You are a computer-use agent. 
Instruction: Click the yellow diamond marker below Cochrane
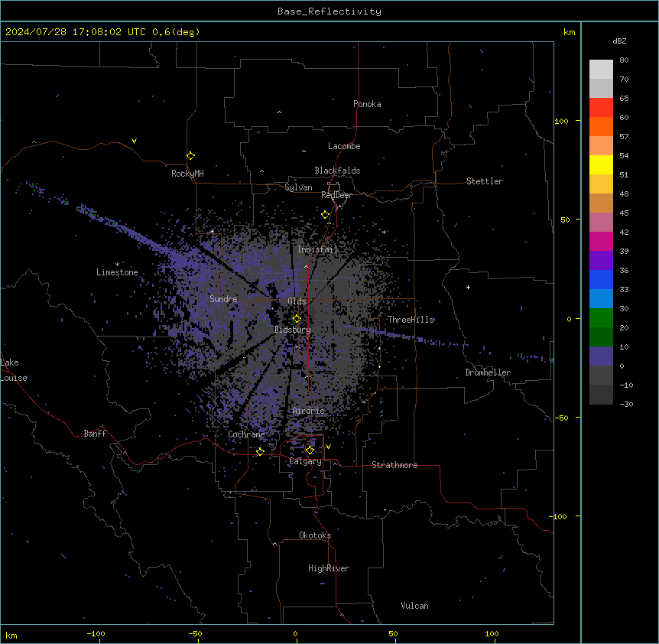[x=260, y=451]
